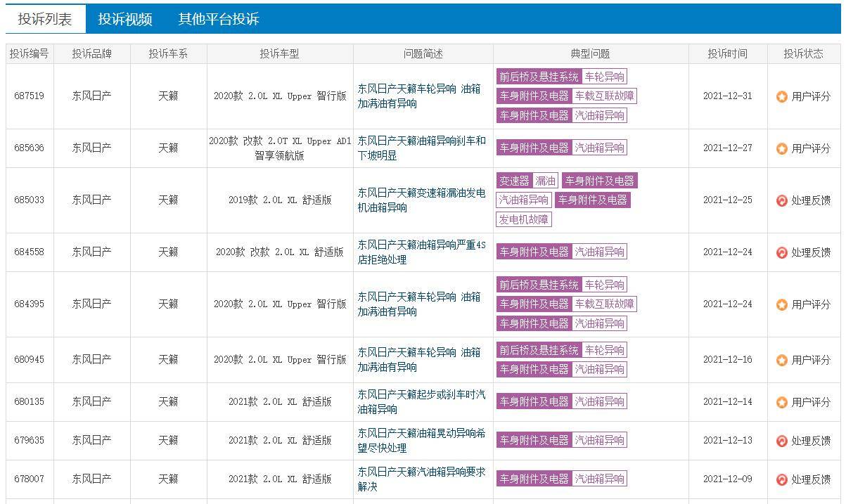Click model 2020款 改款 2.0L XL 舒适版
This screenshot has height=504, width=846.
[x=280, y=252]
